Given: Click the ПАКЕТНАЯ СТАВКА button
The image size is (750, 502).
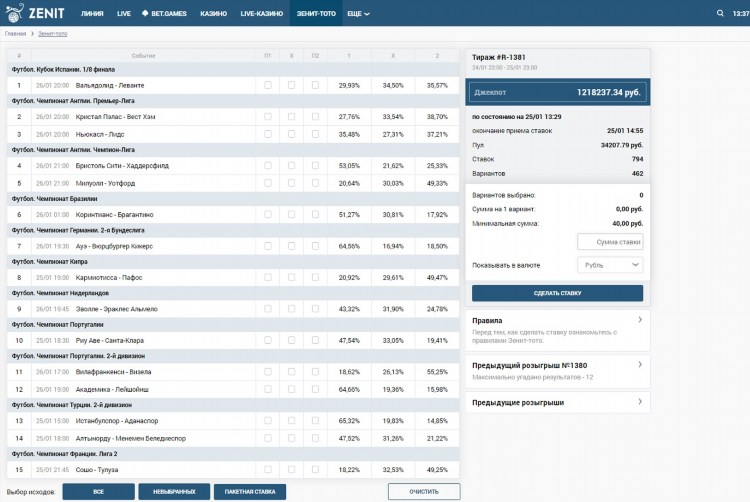Looking at the screenshot, I should 250,491.
